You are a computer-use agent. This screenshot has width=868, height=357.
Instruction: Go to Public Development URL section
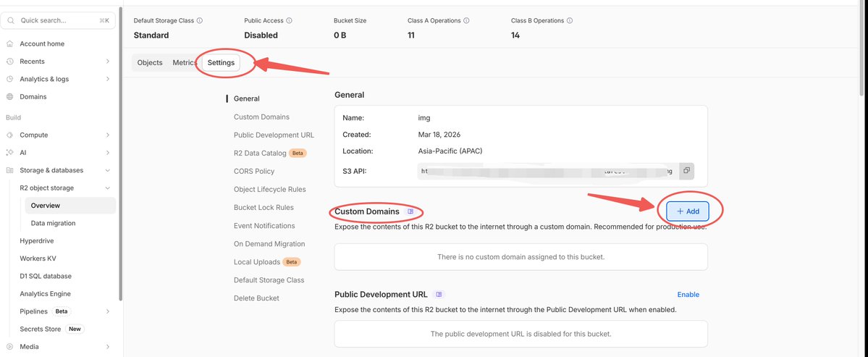coord(274,135)
